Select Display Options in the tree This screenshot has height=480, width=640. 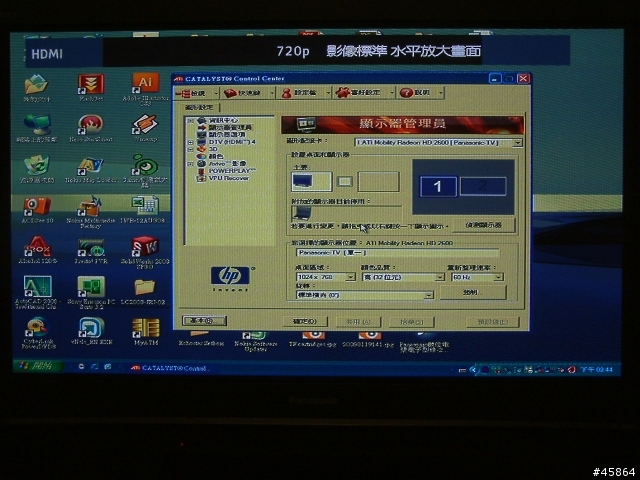point(227,134)
